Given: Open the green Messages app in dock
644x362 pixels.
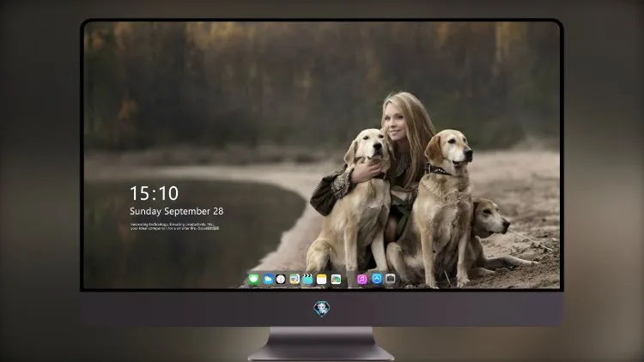Looking at the screenshot, I should (254, 280).
